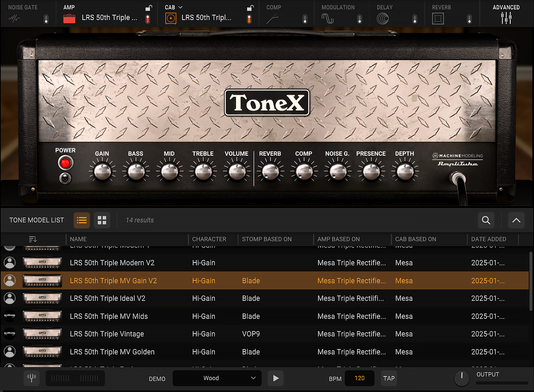
Task: Click the MID knob on the amp
Action: pyautogui.click(x=169, y=172)
